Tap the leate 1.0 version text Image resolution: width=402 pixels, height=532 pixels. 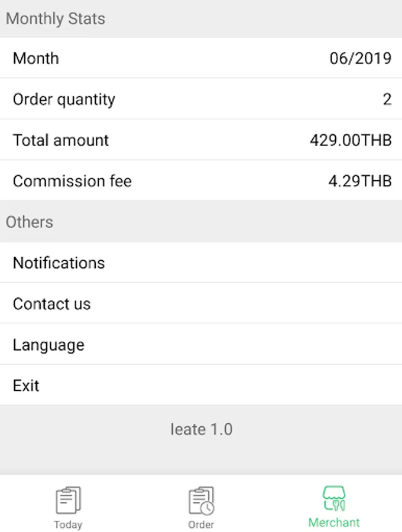click(x=202, y=429)
